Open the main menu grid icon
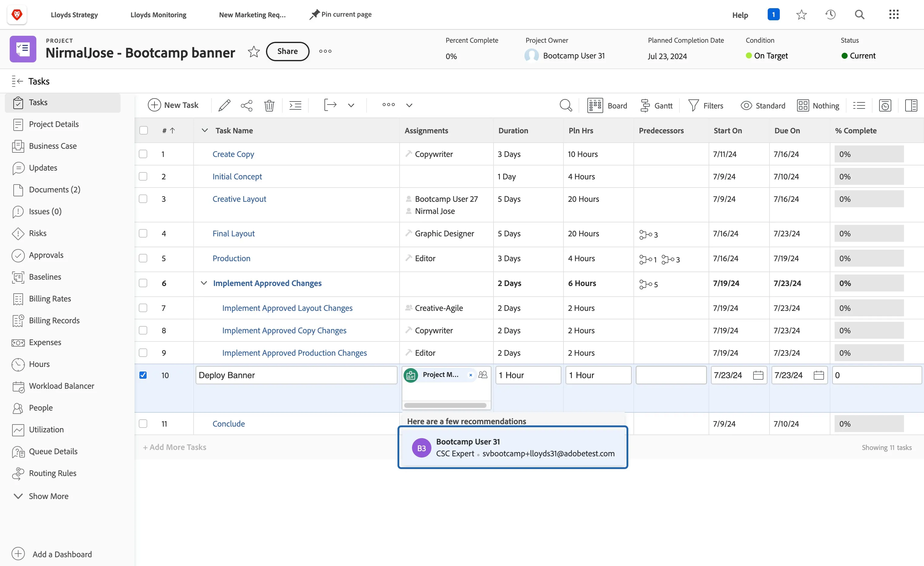This screenshot has width=924, height=566. pos(894,15)
